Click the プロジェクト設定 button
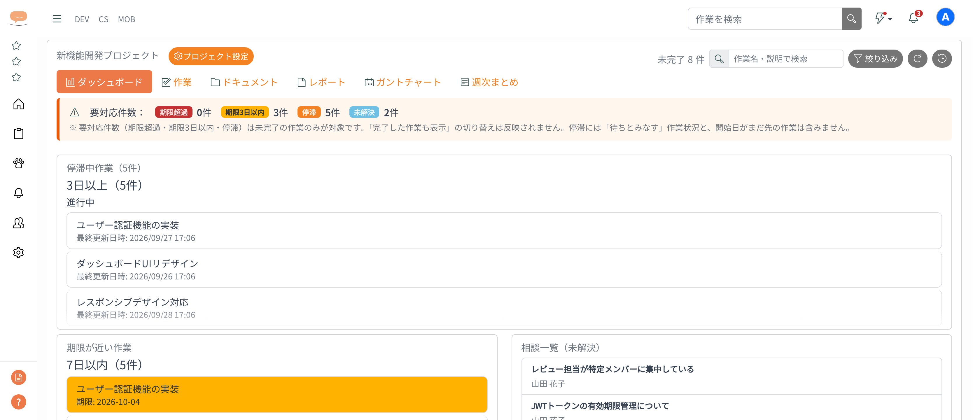Image resolution: width=980 pixels, height=420 pixels. [211, 56]
